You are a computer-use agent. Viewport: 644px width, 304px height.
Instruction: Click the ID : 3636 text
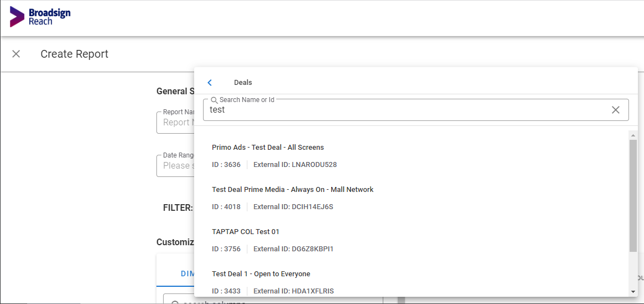click(226, 165)
